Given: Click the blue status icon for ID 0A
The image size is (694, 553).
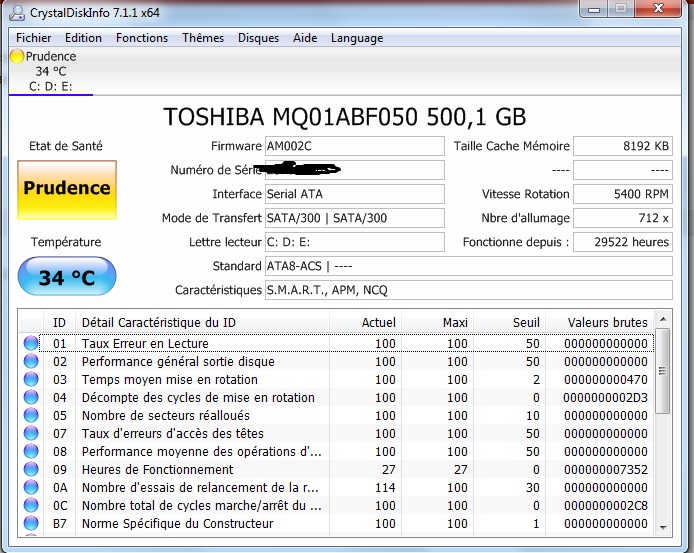Looking at the screenshot, I should coord(31,487).
